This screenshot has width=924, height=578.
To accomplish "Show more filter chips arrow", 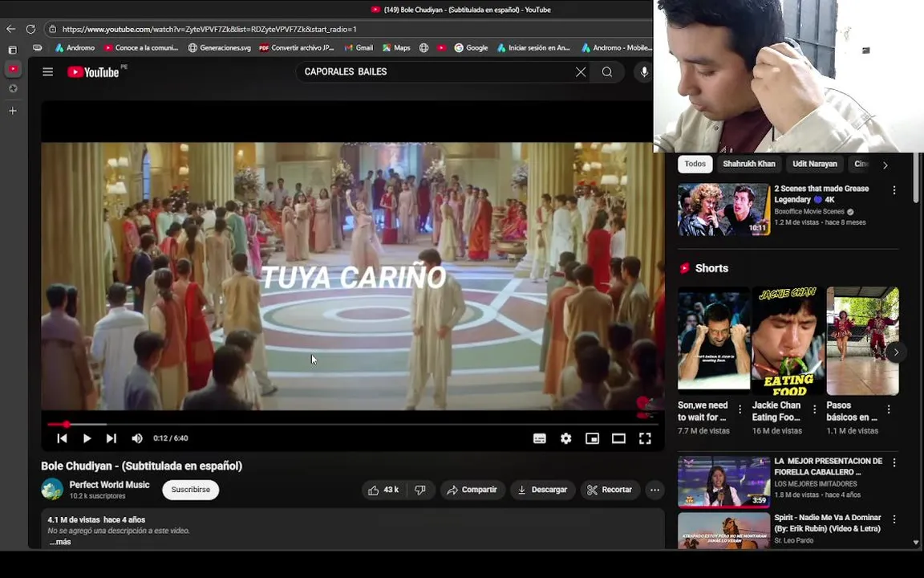I will click(x=885, y=165).
